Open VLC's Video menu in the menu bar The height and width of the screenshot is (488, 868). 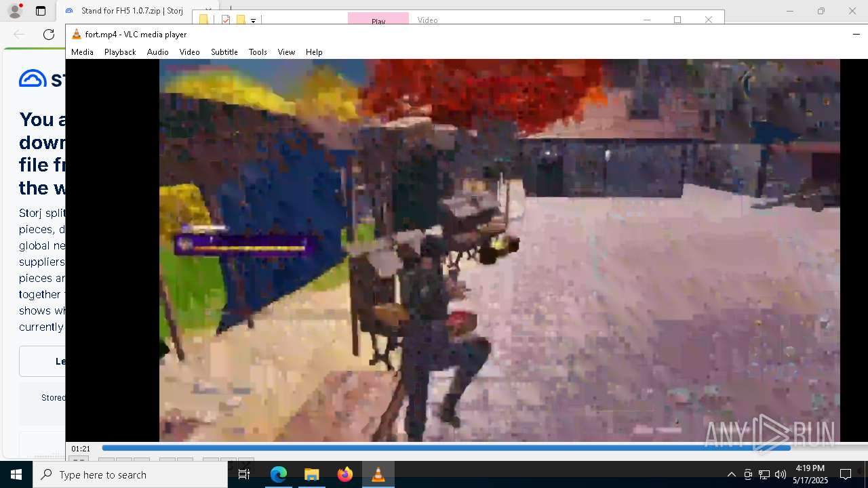[189, 52]
